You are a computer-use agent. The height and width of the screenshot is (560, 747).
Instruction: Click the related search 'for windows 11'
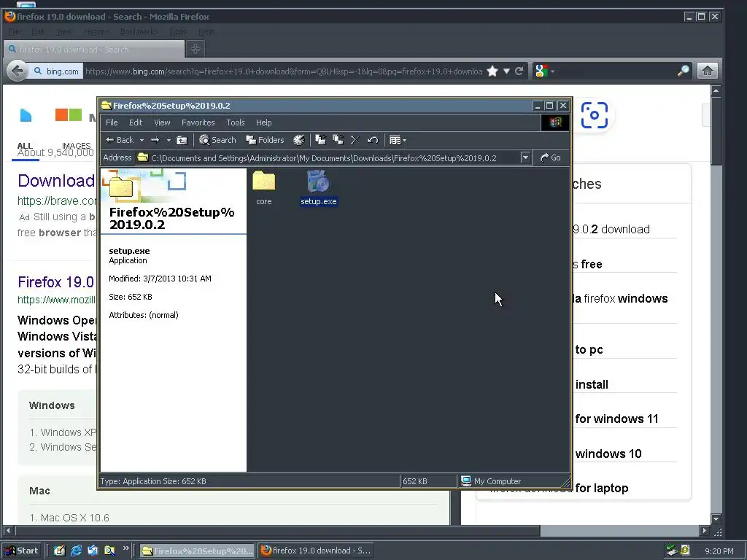click(x=616, y=419)
